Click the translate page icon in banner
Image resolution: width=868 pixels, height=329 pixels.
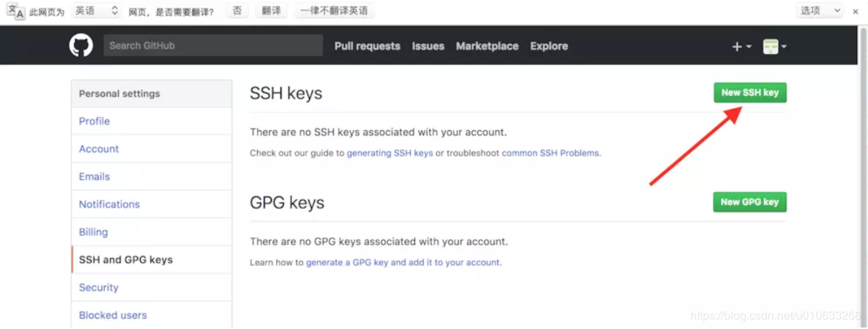coord(15,11)
